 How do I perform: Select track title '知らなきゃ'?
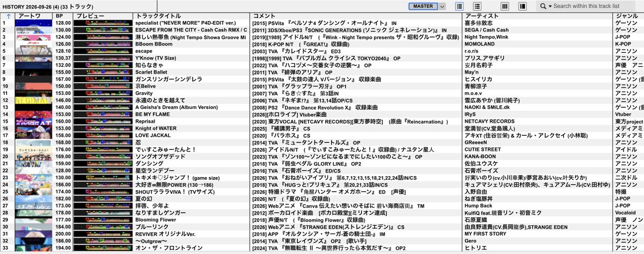(149, 65)
